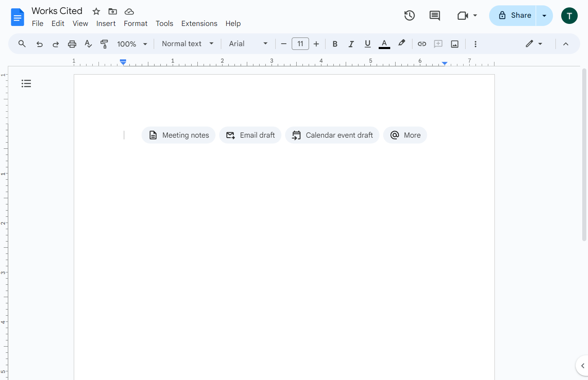Open the Insert menu
The height and width of the screenshot is (380, 588).
(x=106, y=23)
